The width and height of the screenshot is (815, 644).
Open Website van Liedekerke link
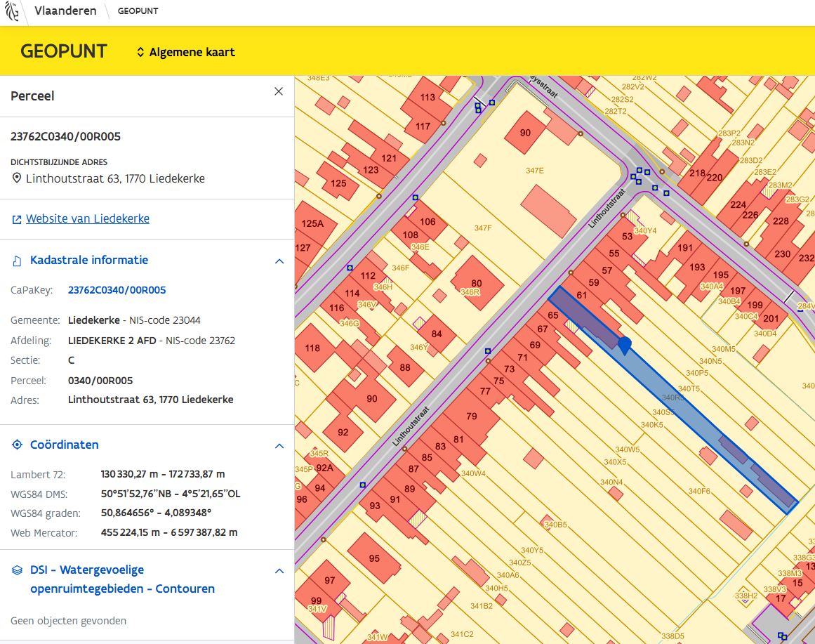(x=87, y=218)
